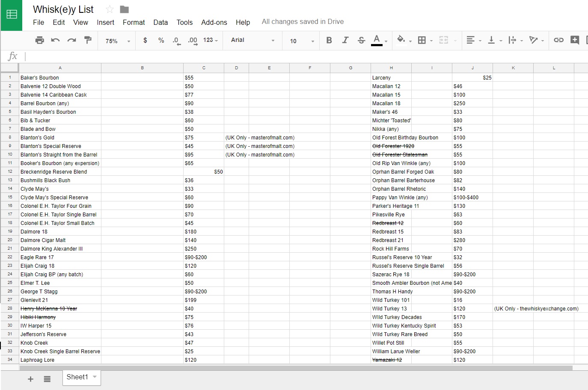Move document using the folder icon
Screen dimensions: 588x390
[125, 9]
